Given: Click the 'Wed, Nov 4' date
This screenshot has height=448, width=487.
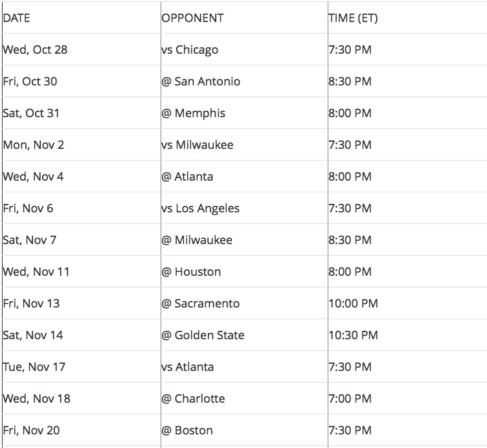Looking at the screenshot, I should coord(33,177).
